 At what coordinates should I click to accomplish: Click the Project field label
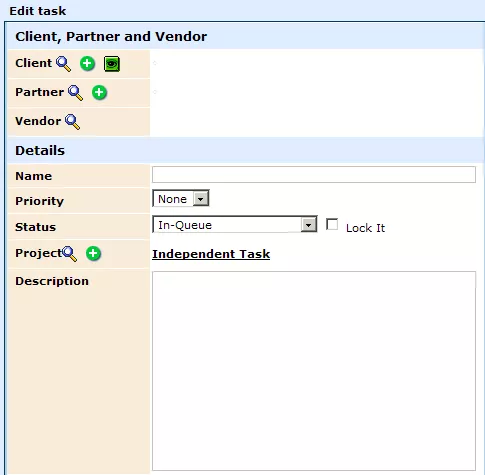[38, 253]
